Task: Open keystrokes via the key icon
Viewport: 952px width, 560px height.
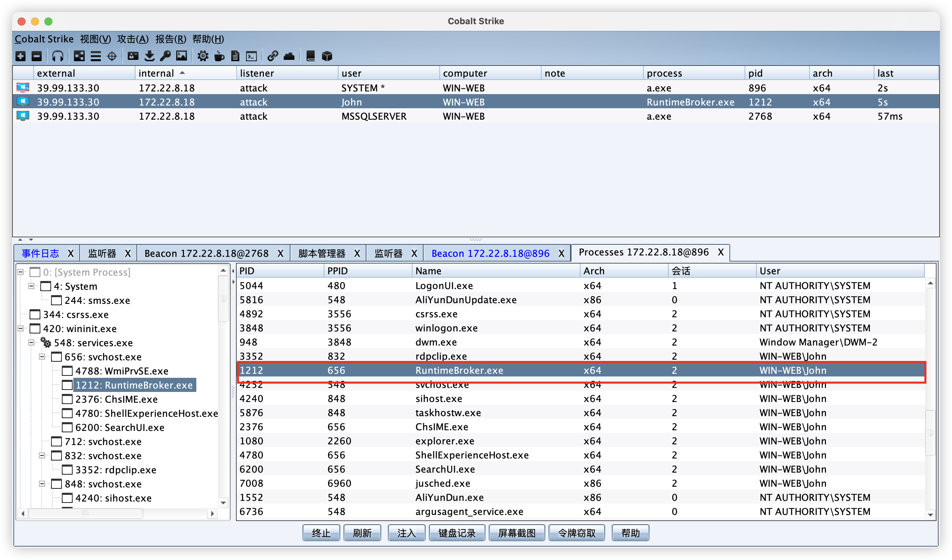Action: tap(165, 56)
